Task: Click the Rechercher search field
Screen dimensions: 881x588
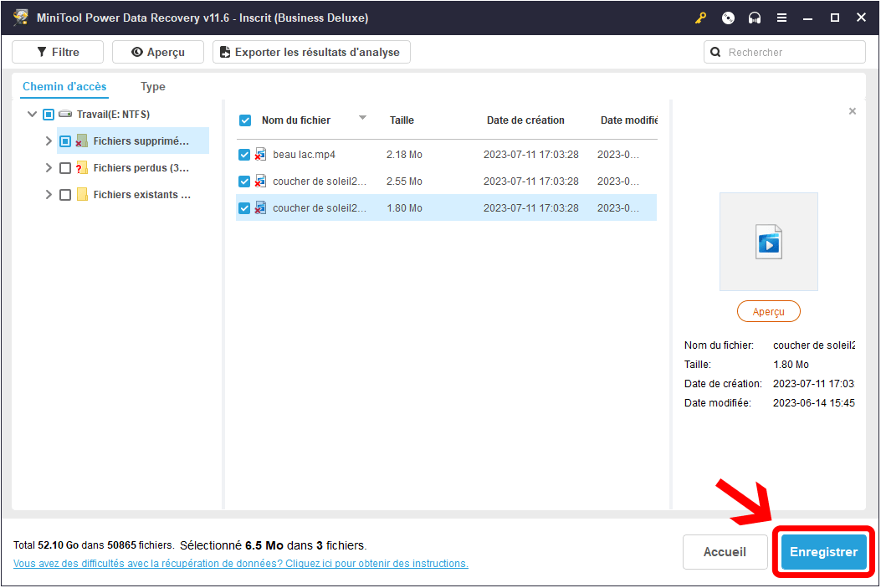Action: click(x=792, y=52)
